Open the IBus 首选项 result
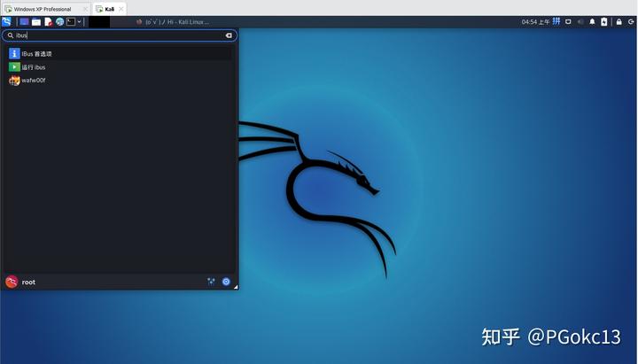Image resolution: width=638 pixels, height=364 pixels. [120, 54]
